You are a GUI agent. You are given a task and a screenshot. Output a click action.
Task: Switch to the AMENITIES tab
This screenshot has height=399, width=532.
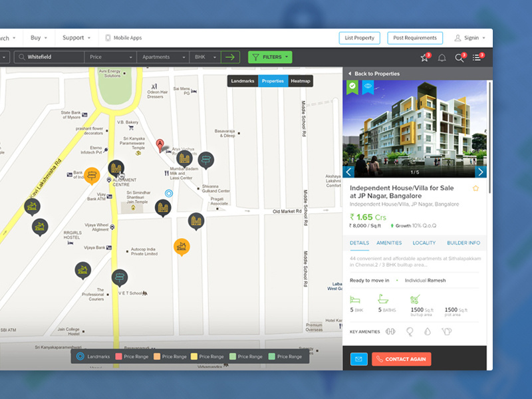click(x=389, y=243)
